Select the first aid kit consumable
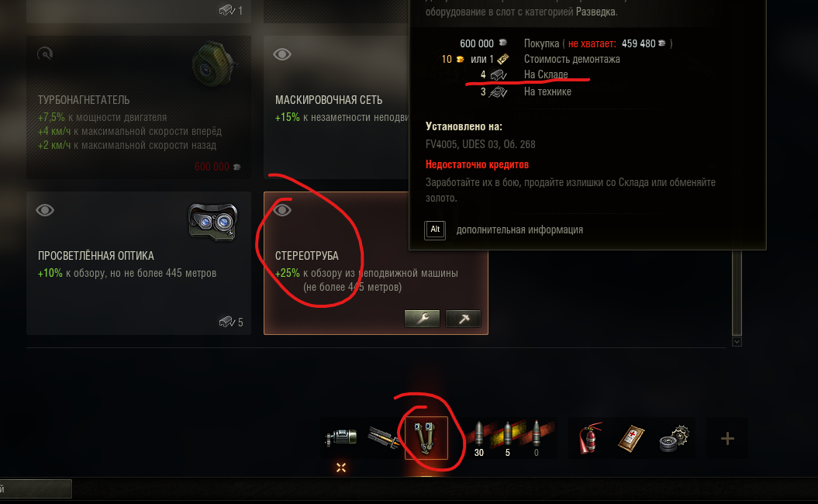Screen dimensions: 818x504 (x=632, y=438)
